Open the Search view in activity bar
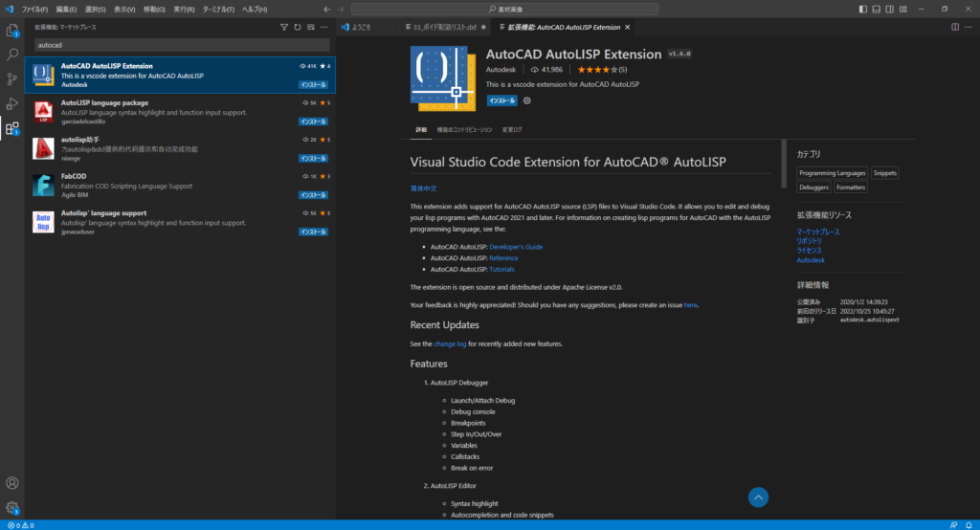The width and height of the screenshot is (980, 530). tap(12, 55)
